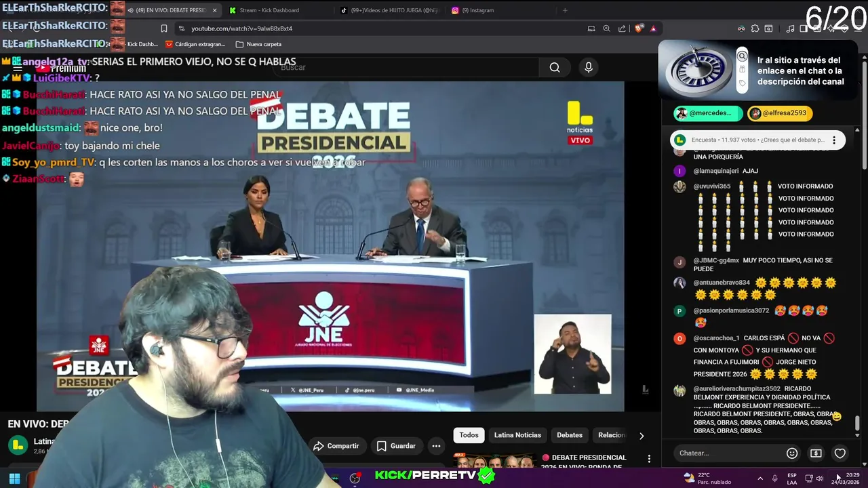Switch to the Videos de HIJITO JUEGA tab

pyautogui.click(x=389, y=10)
